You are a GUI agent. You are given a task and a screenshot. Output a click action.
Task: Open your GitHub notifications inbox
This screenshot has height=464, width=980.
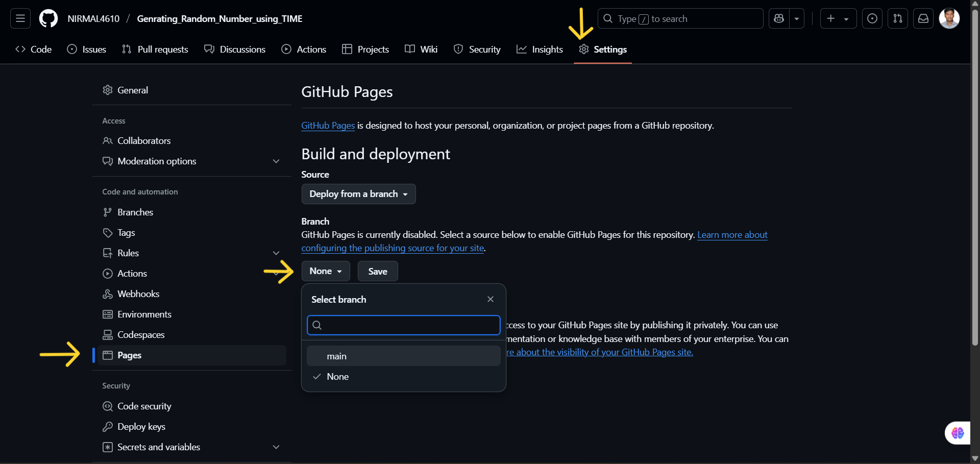tap(923, 18)
